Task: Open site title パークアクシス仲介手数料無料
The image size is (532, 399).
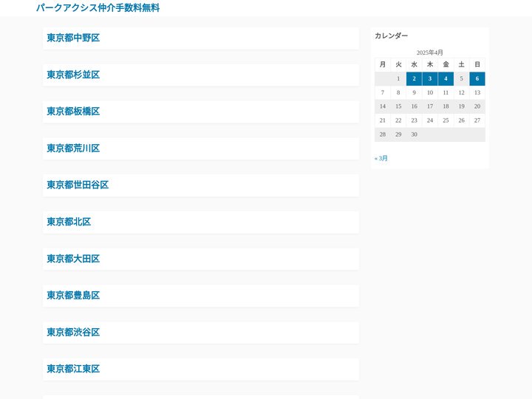Action: 98,8
